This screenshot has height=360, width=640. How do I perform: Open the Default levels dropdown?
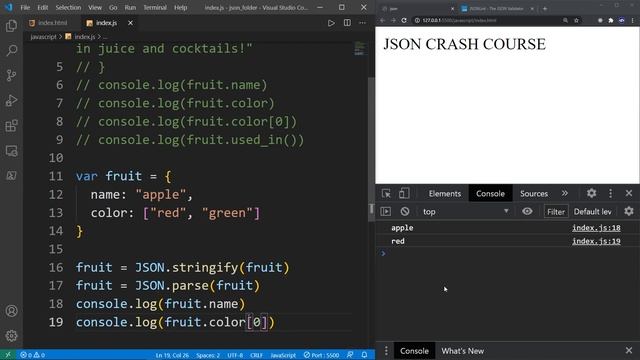click(593, 211)
